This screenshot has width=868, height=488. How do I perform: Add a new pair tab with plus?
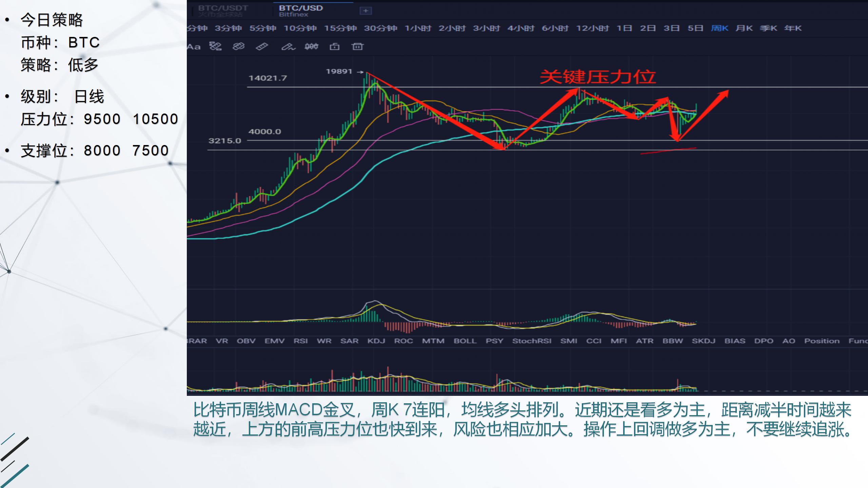366,11
